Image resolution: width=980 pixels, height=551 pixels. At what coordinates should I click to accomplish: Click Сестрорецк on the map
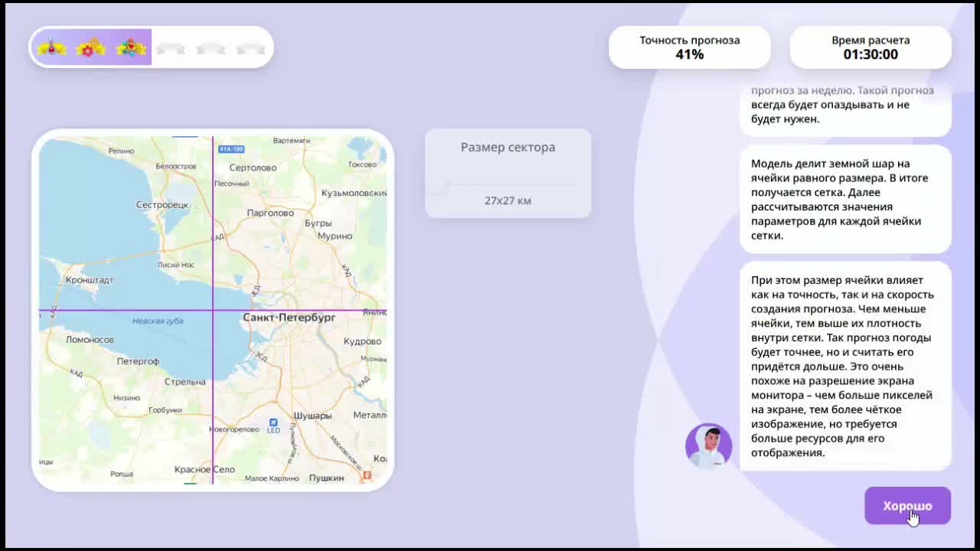[162, 205]
